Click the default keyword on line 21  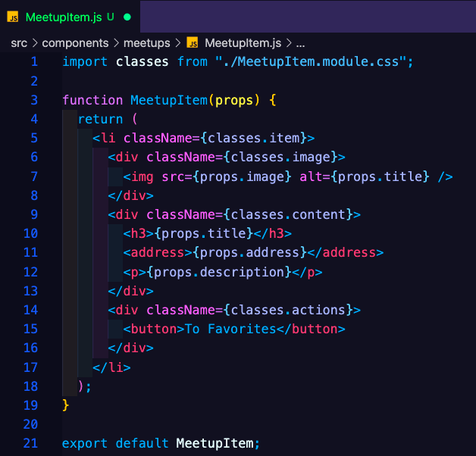[x=142, y=443]
